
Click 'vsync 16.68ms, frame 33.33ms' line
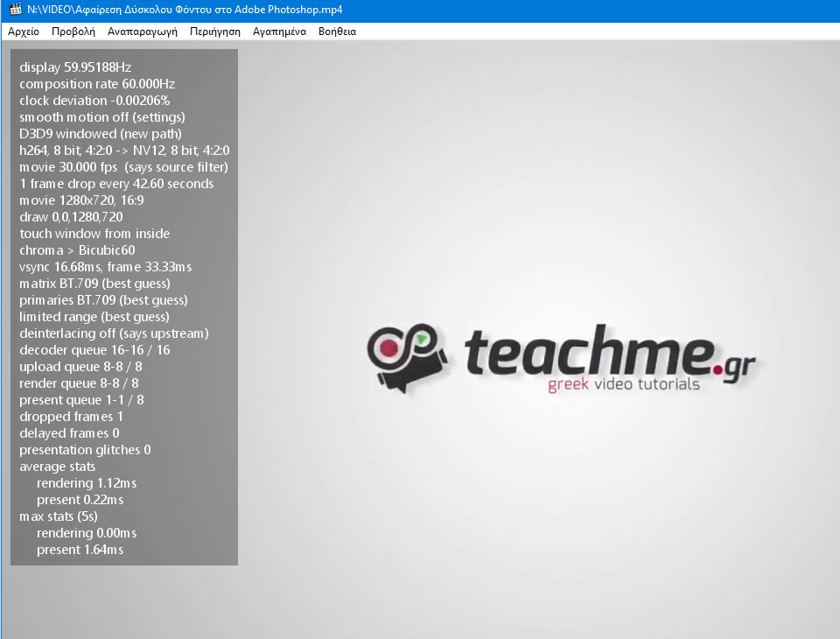pos(106,267)
